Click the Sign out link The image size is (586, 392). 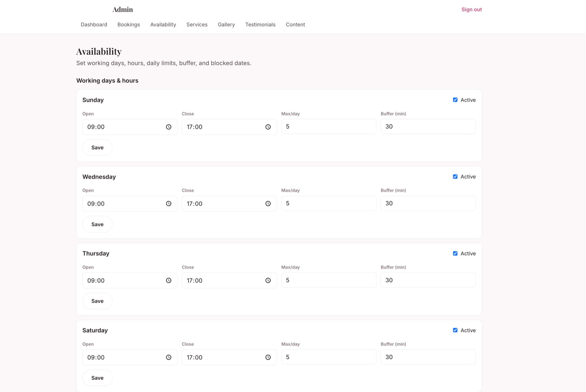(x=471, y=9)
